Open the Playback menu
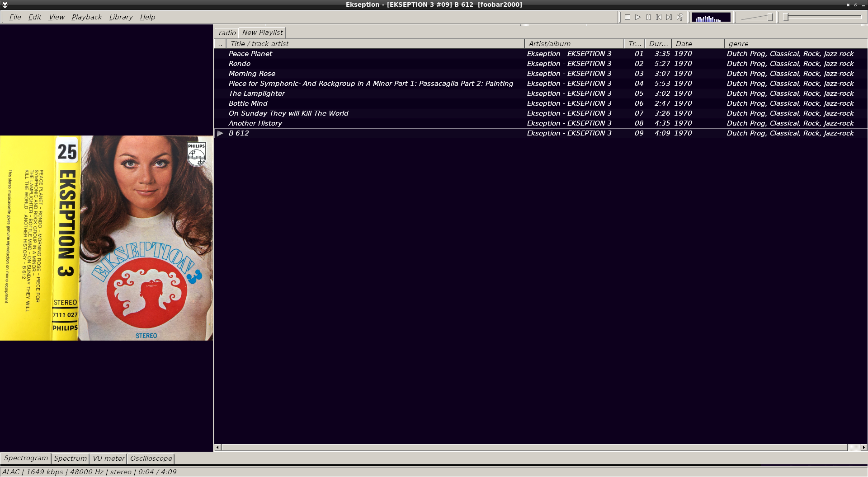This screenshot has height=477, width=868. (x=86, y=17)
